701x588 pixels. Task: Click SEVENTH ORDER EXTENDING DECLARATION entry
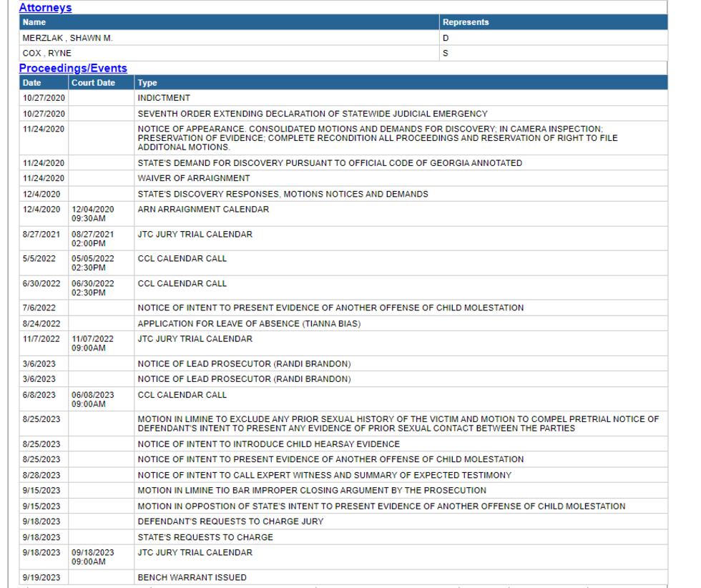[x=313, y=114]
